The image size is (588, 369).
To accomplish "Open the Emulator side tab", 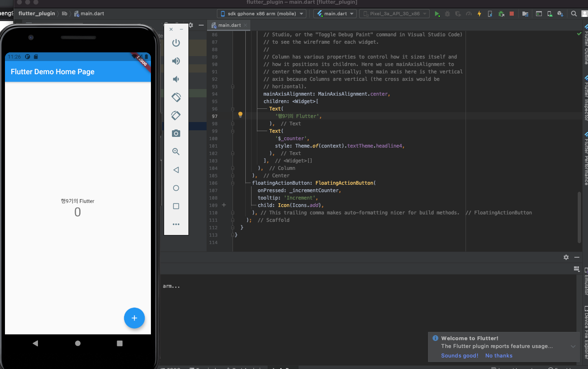I will point(586,282).
